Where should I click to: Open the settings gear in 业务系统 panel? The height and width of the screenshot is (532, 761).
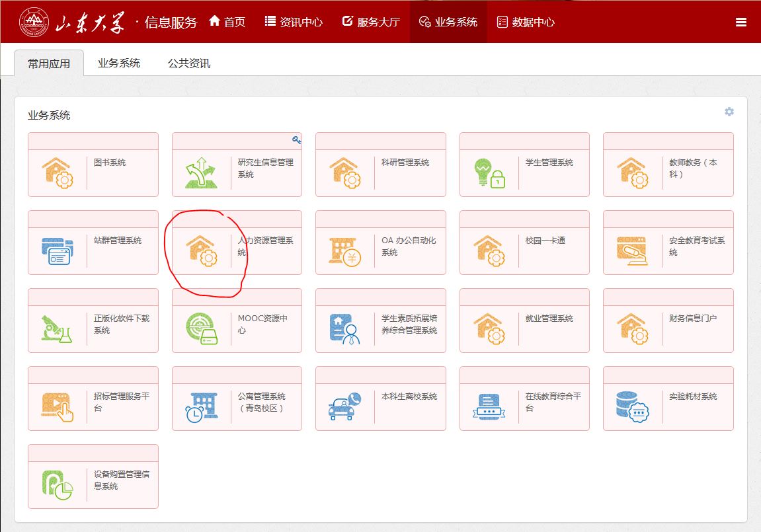(x=729, y=112)
